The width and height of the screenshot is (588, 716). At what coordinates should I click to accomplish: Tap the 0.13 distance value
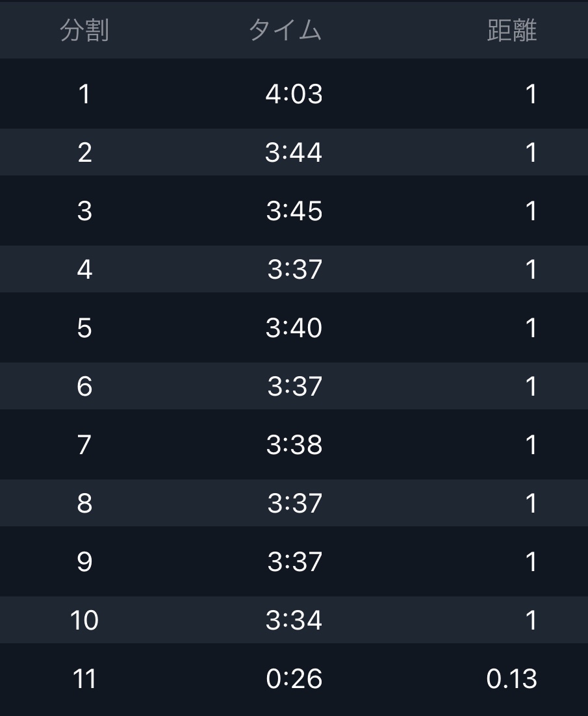[x=511, y=679]
